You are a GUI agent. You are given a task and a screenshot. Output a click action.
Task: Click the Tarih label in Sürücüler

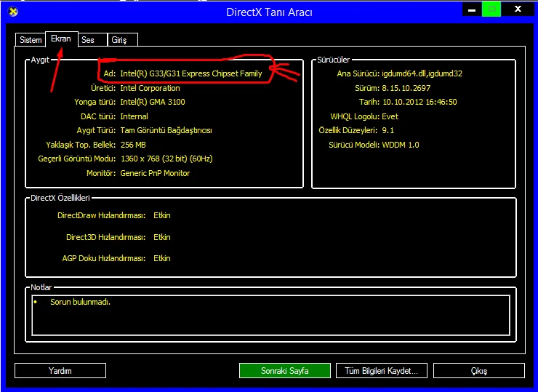coord(369,102)
